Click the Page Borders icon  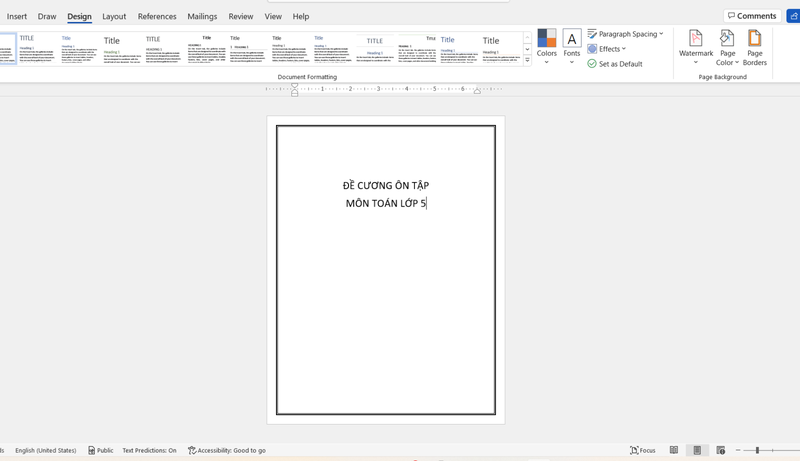pos(755,47)
